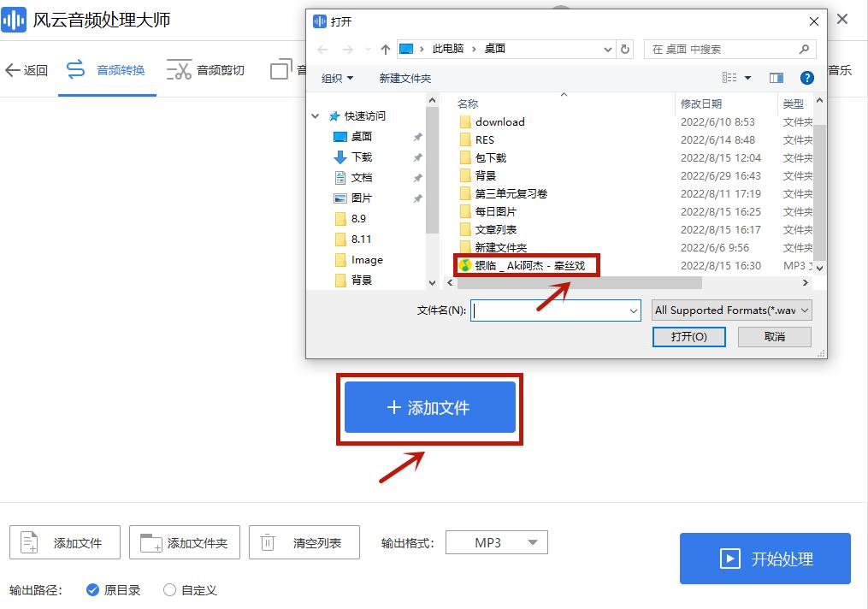Toggle the preview pane icon

click(x=776, y=77)
